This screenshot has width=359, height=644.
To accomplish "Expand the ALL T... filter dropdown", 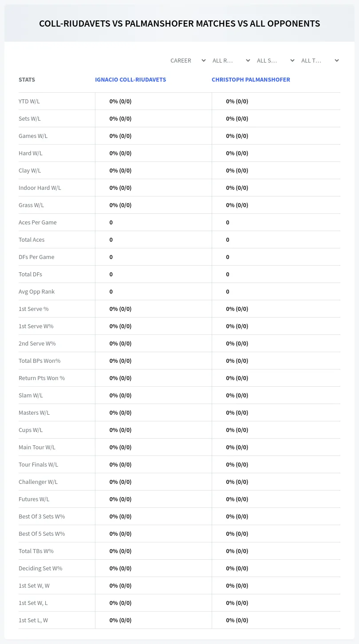I will [320, 60].
